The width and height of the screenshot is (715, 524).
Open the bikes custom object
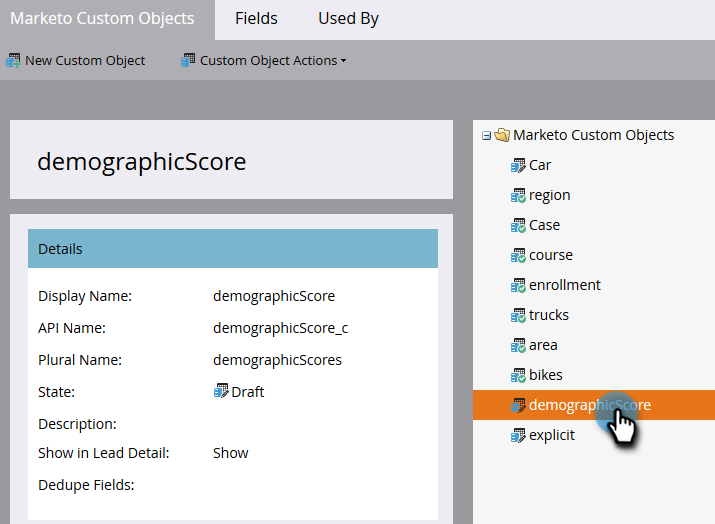pos(545,375)
